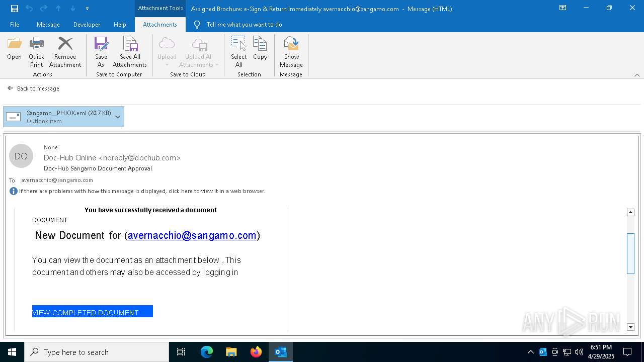Choose Select All in the Selection group
Viewport: 644px width, 362px height.
point(238,52)
